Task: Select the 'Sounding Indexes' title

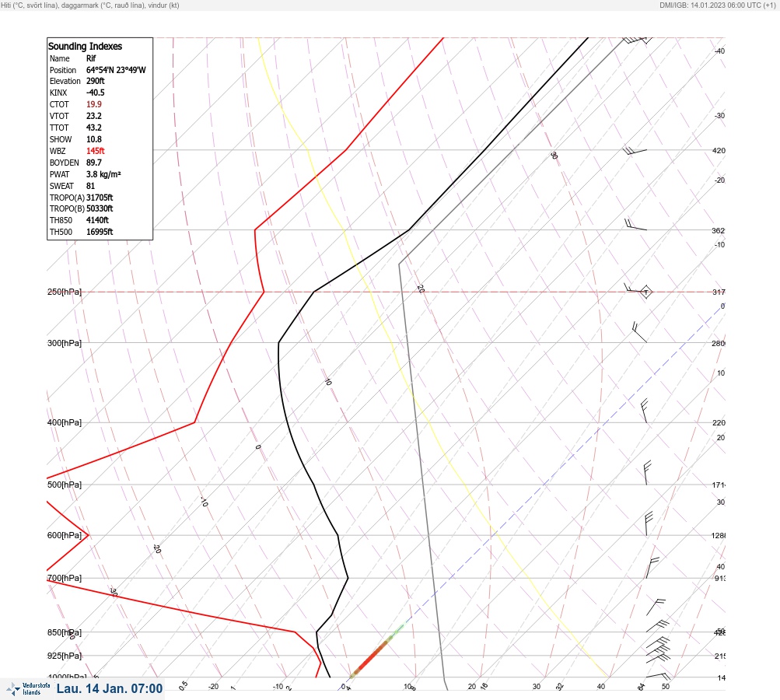Action: pos(85,46)
